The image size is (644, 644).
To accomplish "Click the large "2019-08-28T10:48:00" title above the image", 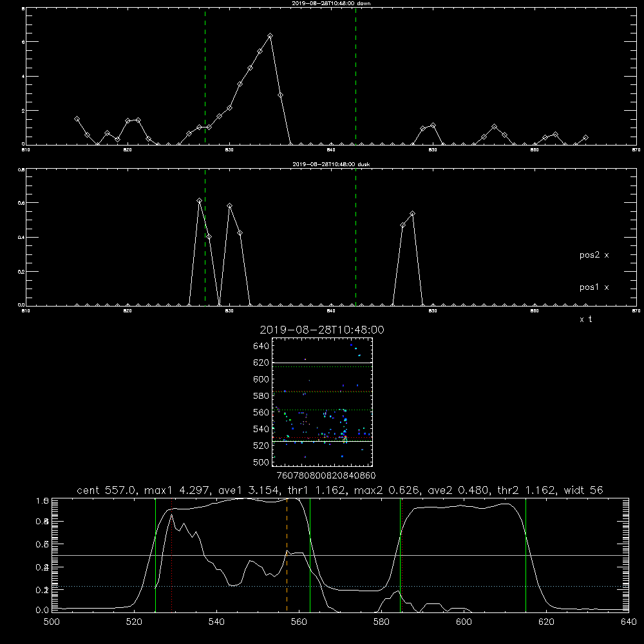I will click(322, 330).
